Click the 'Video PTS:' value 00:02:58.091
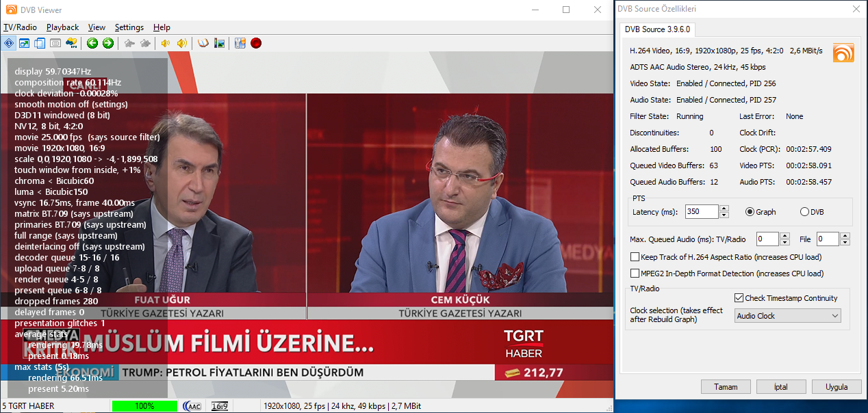Screen dimensions: 868x413 [808, 165]
